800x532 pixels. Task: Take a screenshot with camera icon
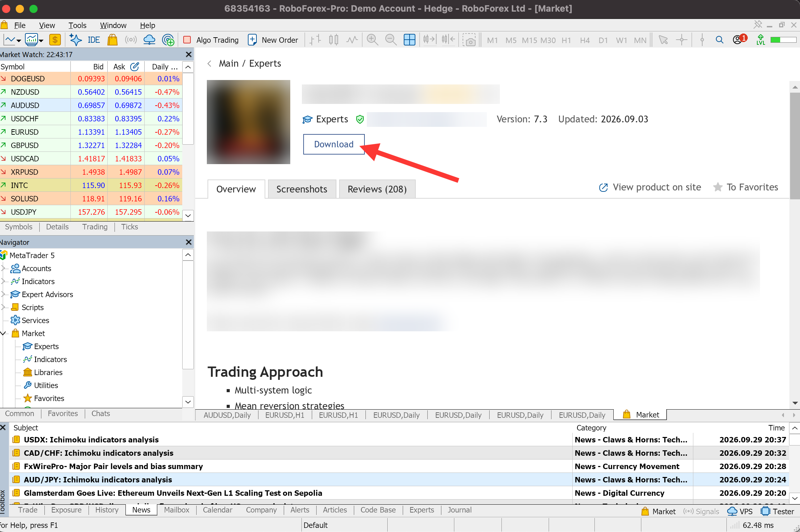469,40
